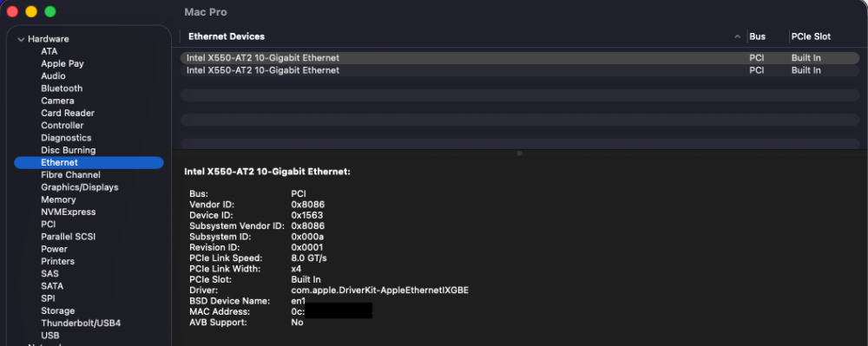Sort by PCIe Slot column header

(811, 36)
